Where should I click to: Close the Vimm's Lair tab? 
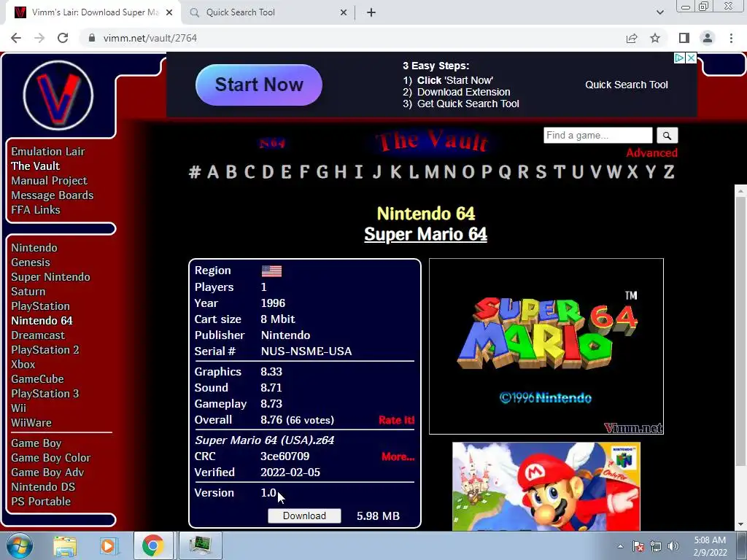click(x=169, y=12)
